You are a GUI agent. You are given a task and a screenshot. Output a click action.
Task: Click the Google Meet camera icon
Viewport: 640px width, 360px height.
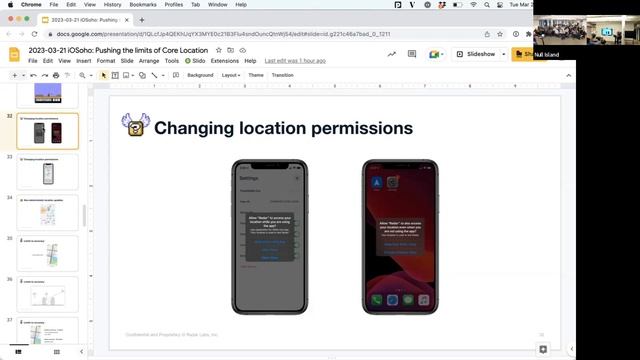coord(433,54)
